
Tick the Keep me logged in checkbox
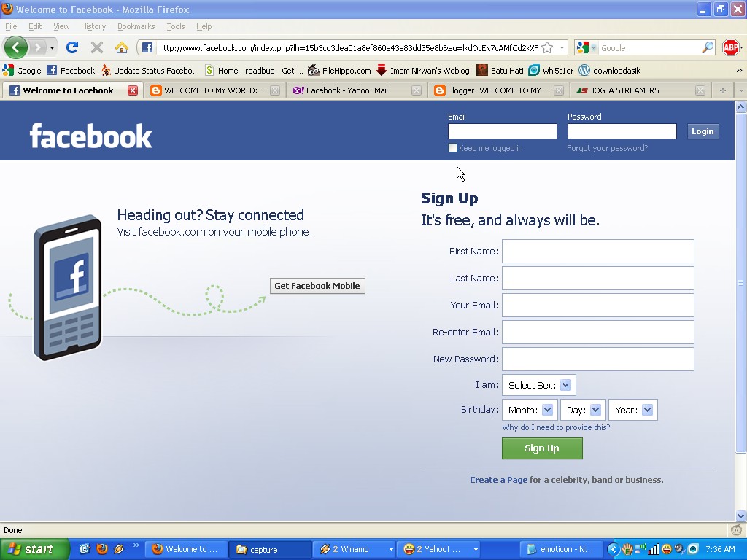(x=452, y=147)
